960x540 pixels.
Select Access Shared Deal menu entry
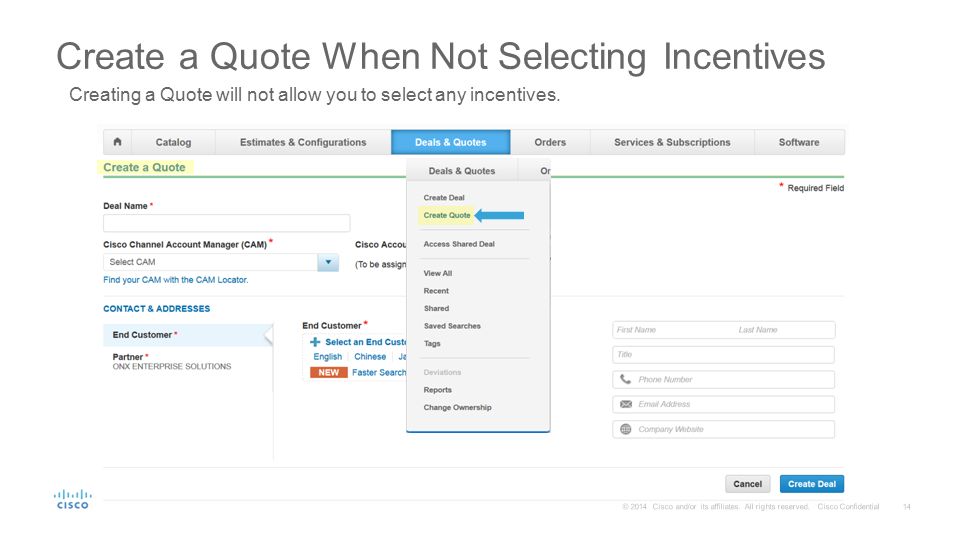(x=459, y=244)
